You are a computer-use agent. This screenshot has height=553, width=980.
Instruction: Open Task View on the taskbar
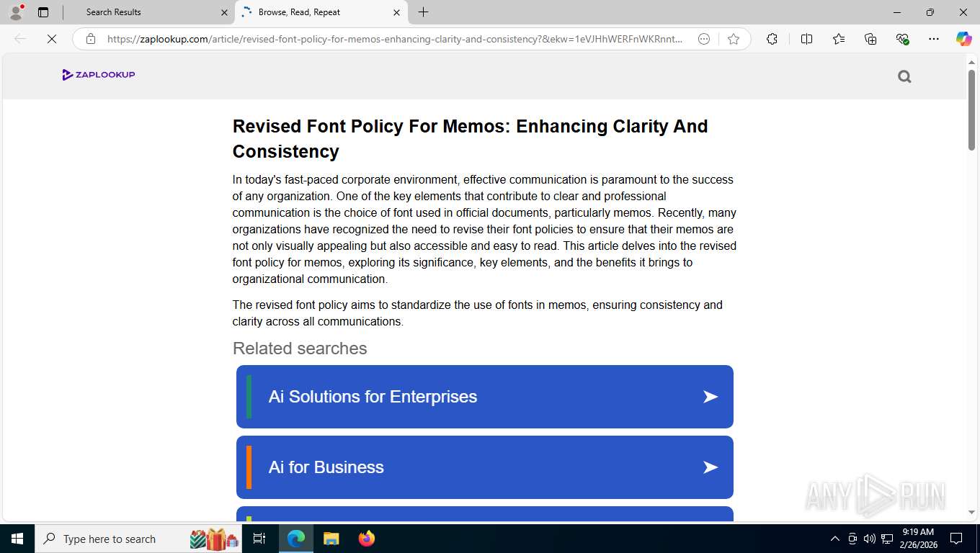tap(259, 539)
